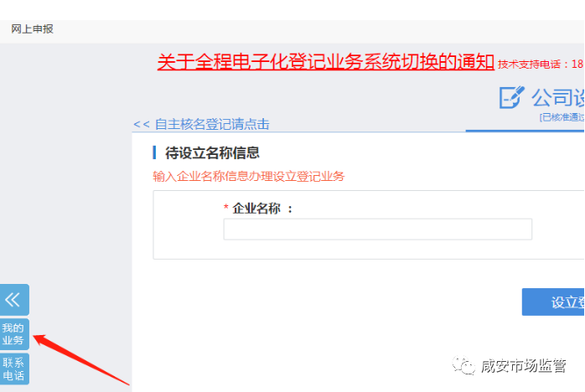Click the 技术支持电话 text
Viewport: 585px width, 392px height.
click(x=541, y=64)
